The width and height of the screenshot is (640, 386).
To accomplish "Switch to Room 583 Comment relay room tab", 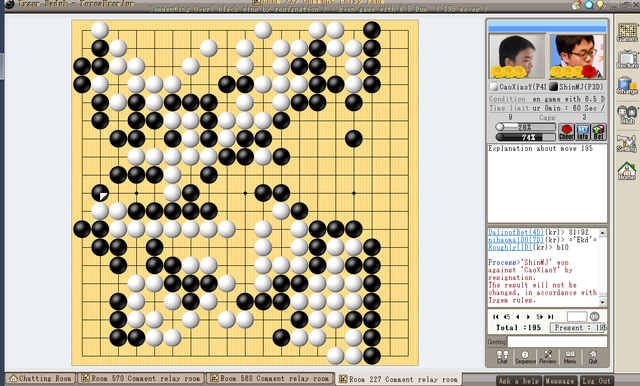I will pyautogui.click(x=270, y=379).
